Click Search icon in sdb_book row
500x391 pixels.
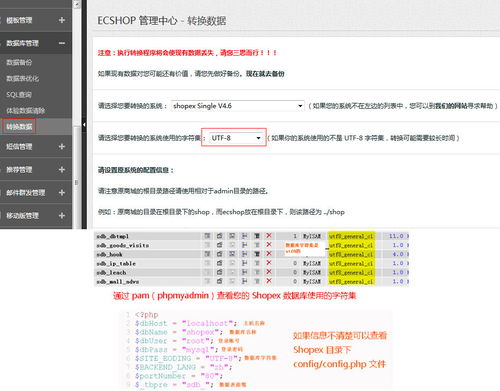click(x=232, y=254)
